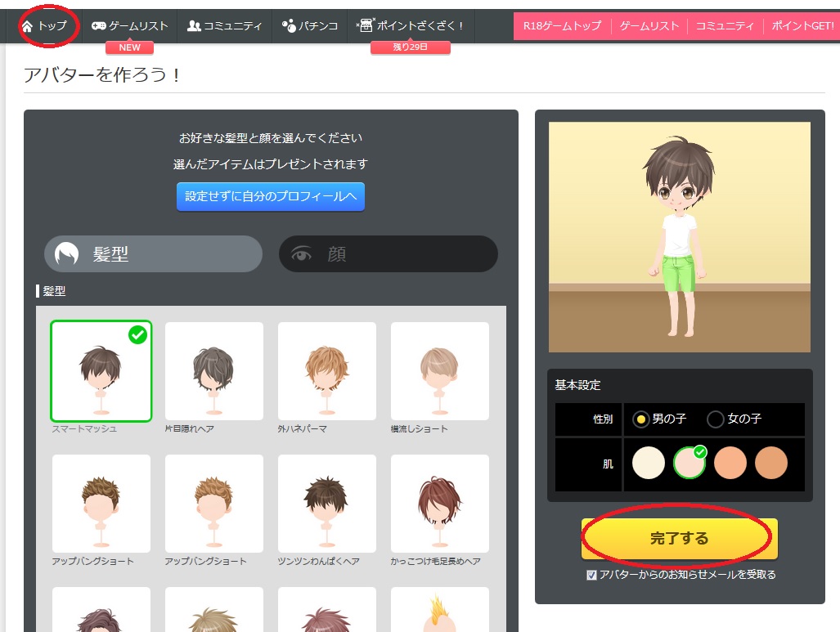The width and height of the screenshot is (840, 632).
Task: Click the NEW badge under ゲームリスト
Action: tap(130, 47)
